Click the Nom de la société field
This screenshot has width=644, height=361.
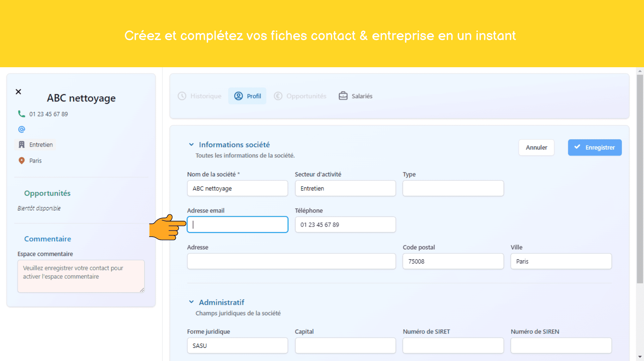coord(237,188)
